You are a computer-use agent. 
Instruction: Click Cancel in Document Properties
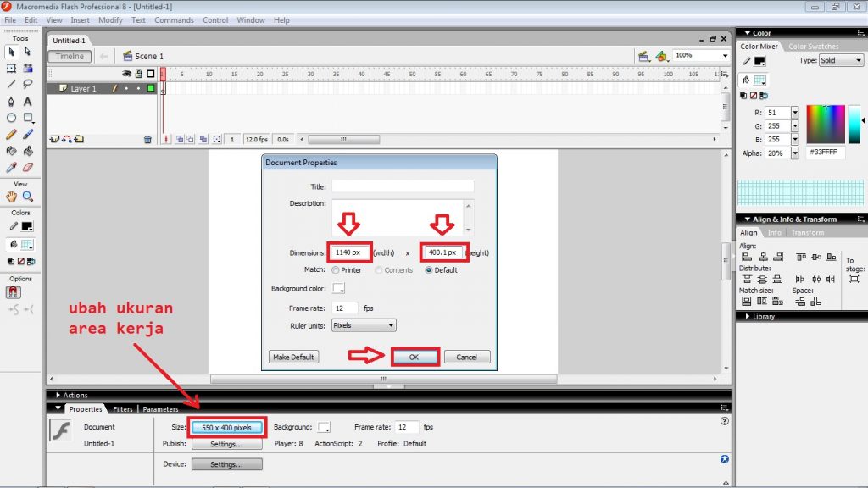pos(467,357)
